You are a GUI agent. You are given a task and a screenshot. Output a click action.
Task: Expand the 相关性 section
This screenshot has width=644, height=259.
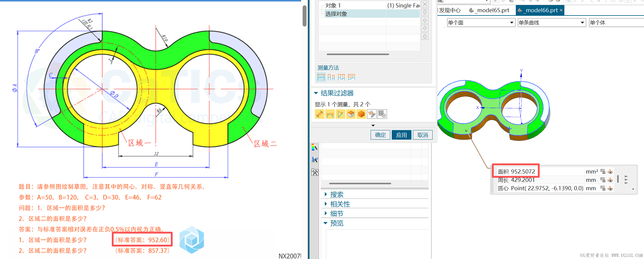tap(326, 204)
